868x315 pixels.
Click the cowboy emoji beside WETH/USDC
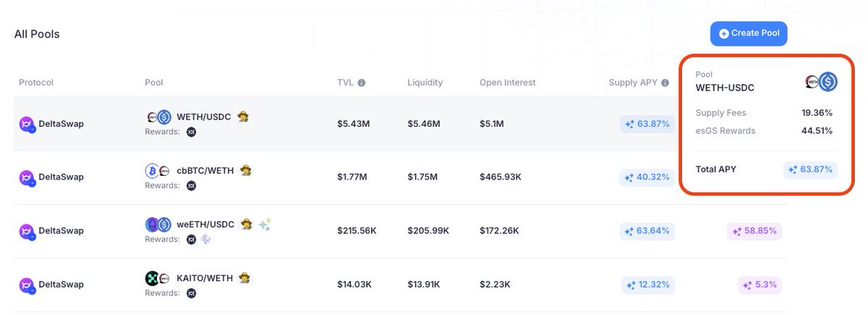(x=244, y=117)
